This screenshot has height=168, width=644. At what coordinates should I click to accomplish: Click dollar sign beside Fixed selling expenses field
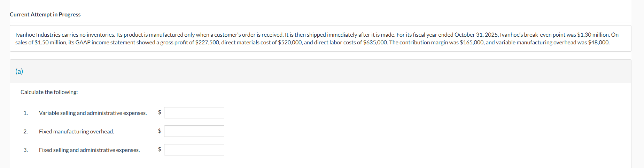[160, 149]
